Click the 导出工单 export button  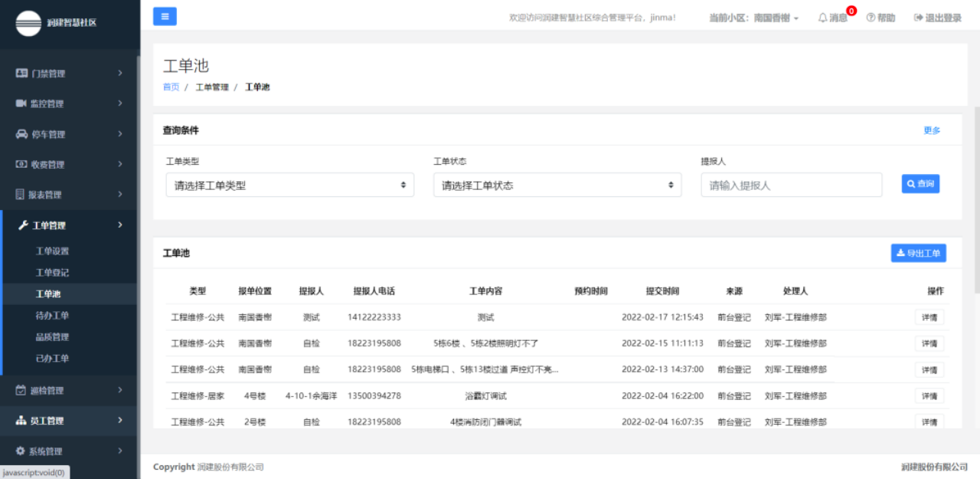(x=919, y=253)
